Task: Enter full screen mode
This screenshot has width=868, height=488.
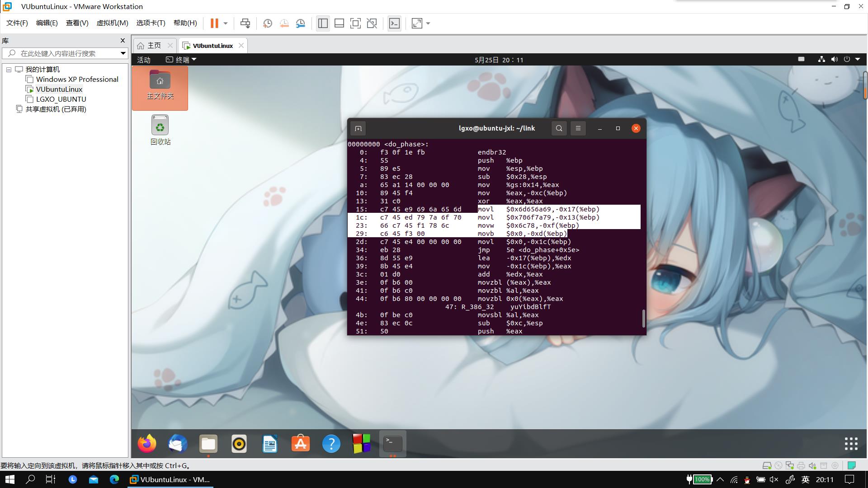Action: coord(355,23)
